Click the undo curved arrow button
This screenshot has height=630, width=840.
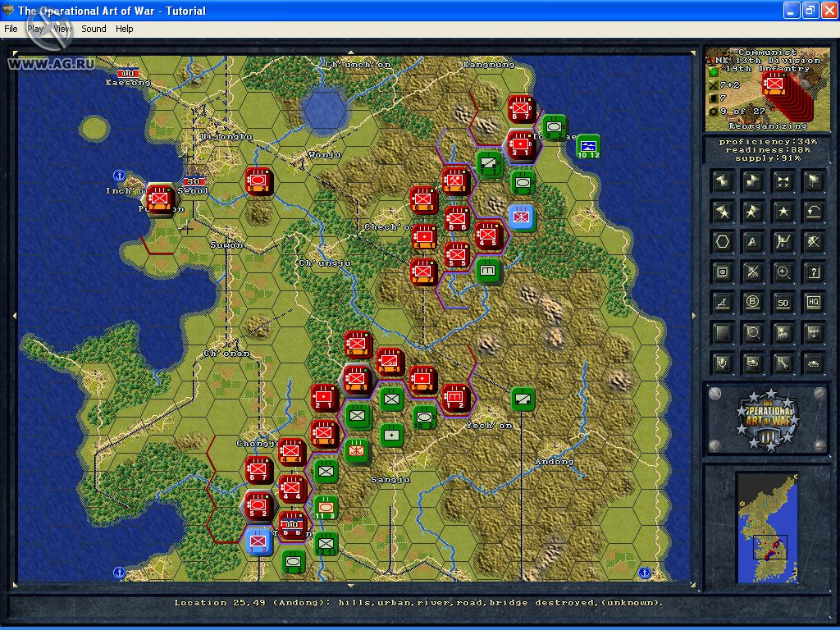click(813, 212)
